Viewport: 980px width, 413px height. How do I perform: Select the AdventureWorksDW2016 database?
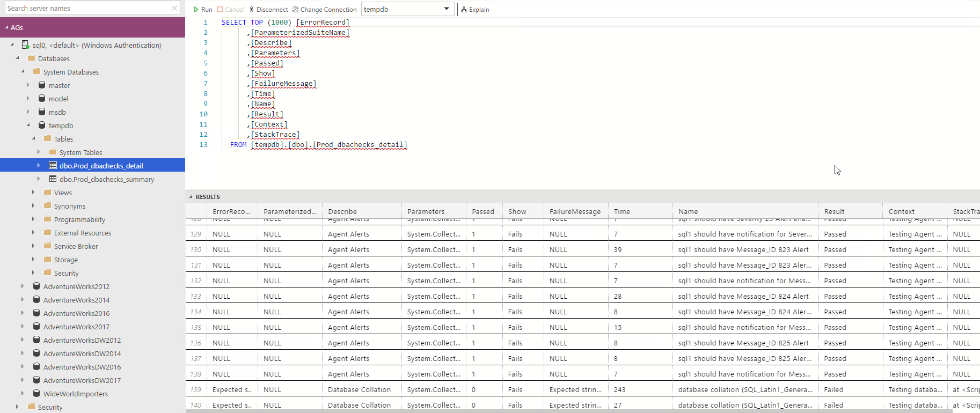pos(82,367)
